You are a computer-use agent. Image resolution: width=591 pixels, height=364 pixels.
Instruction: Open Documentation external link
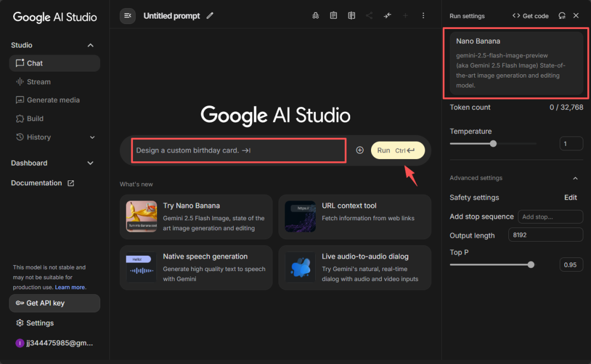43,183
